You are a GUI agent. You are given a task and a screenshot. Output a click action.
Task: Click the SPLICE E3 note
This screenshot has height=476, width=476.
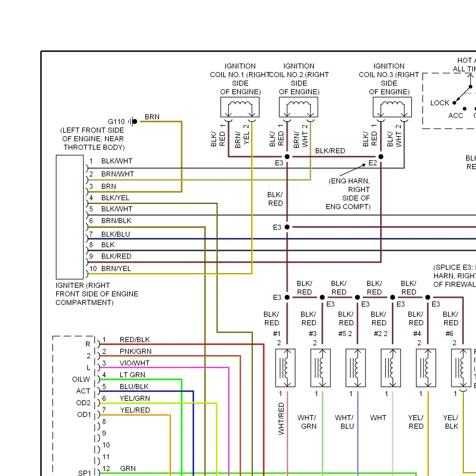click(455, 276)
